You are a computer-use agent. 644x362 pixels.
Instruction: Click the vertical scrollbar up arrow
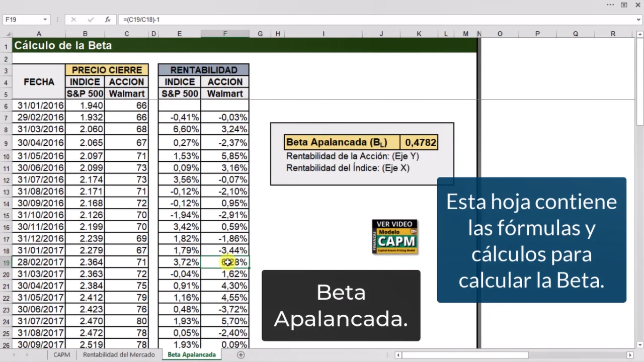pos(639,34)
